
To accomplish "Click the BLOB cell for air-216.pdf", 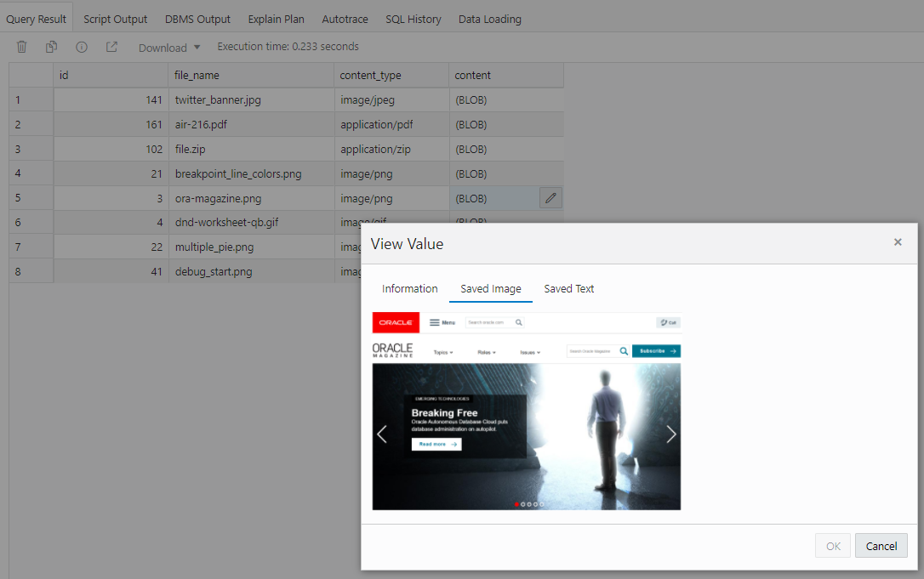I will [x=507, y=125].
